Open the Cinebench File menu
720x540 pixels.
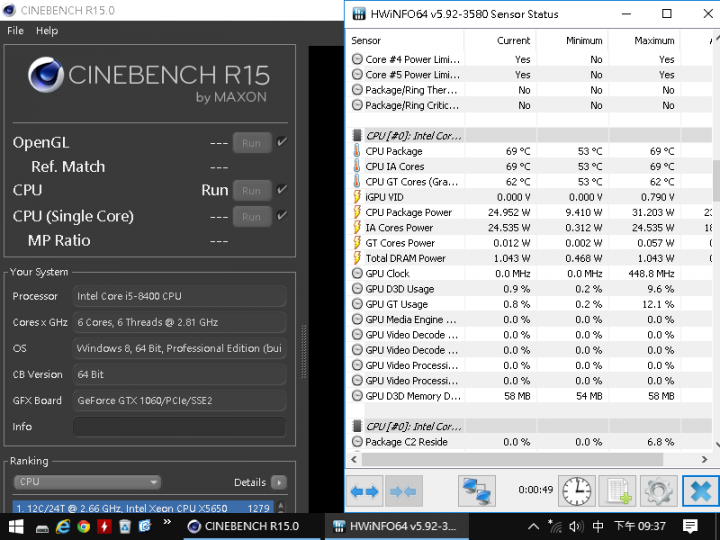pyautogui.click(x=15, y=31)
